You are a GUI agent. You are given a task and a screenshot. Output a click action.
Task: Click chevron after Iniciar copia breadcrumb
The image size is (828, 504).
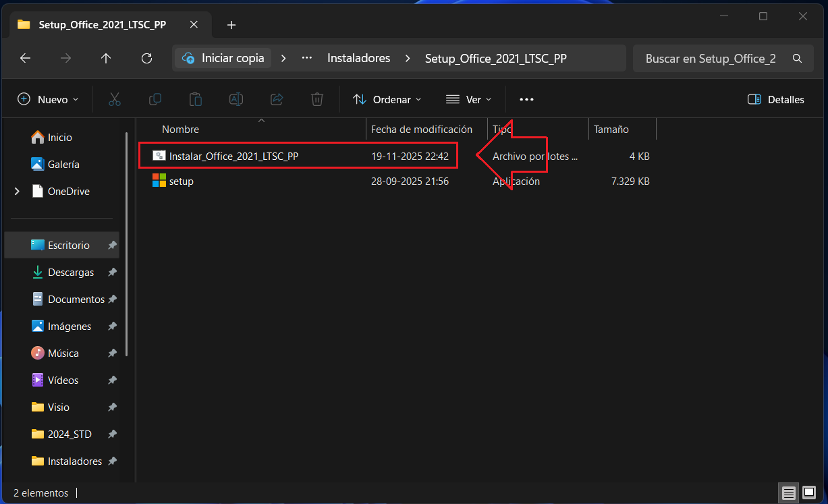(283, 59)
